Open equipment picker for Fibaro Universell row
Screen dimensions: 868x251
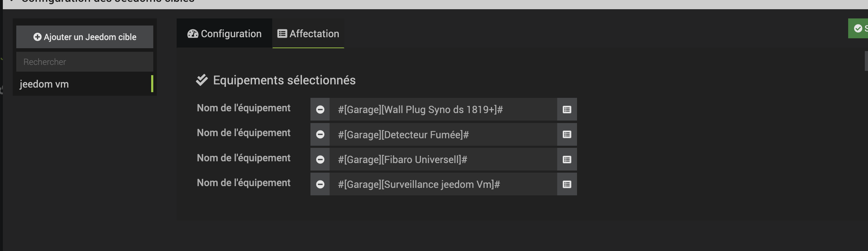pos(567,160)
